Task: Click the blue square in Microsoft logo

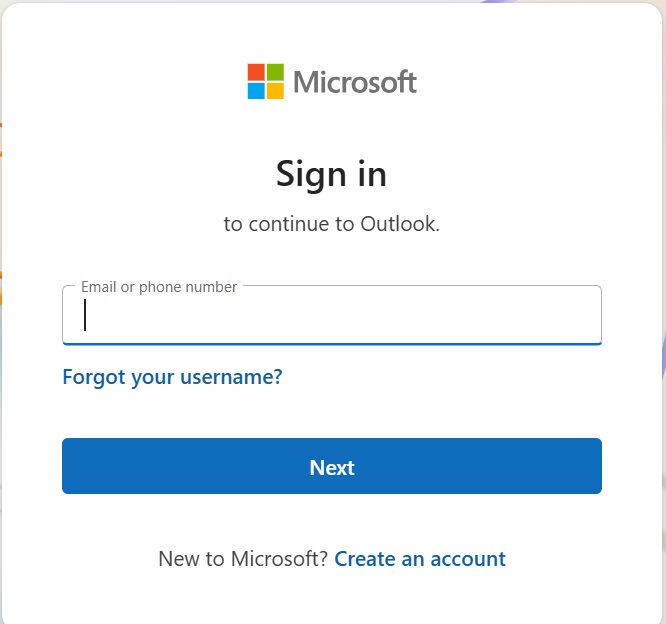Action: point(256,91)
